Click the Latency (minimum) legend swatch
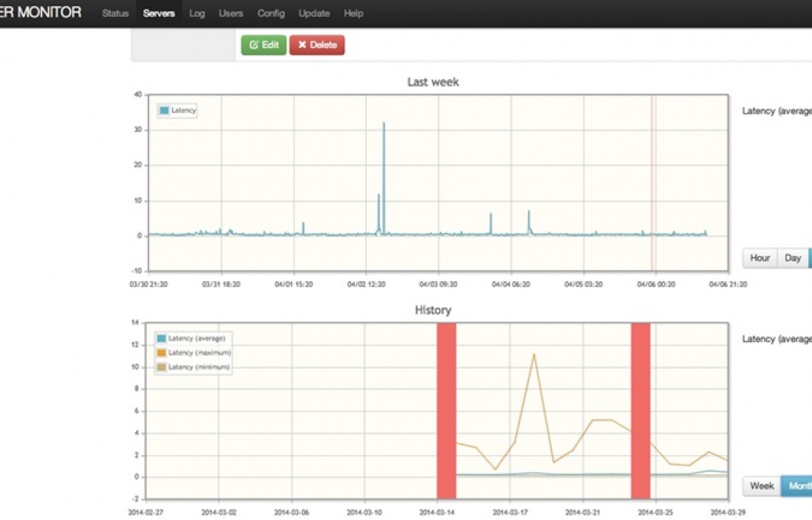Viewport: 812px width, 520px height. [x=162, y=367]
